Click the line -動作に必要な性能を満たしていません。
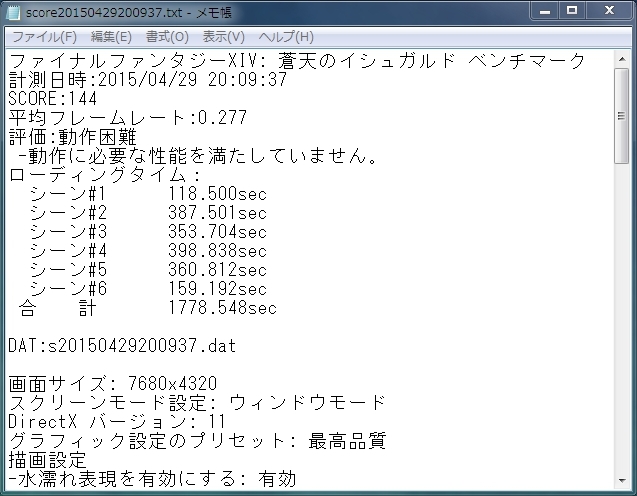Screen dimensions: 637x496 [197, 156]
